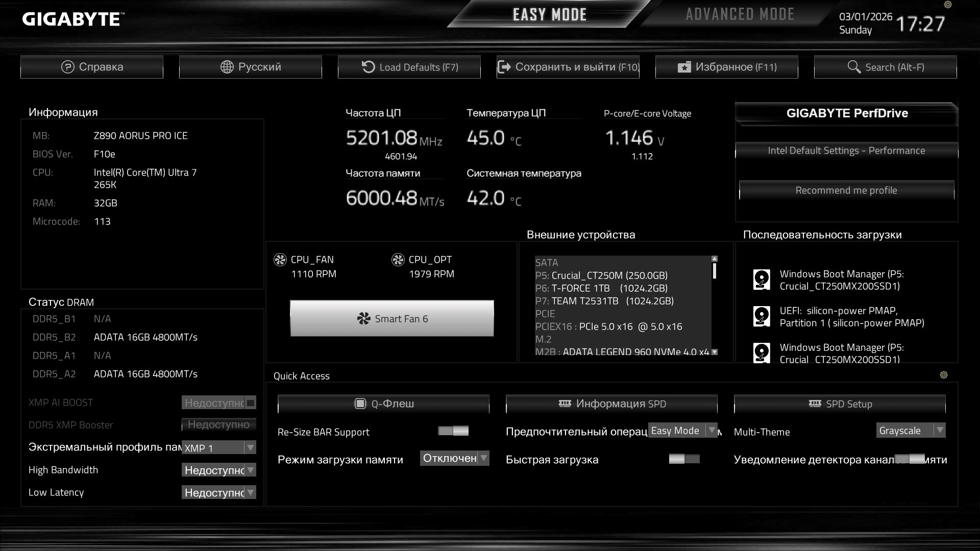
Task: Click the CPU frequency value 5201.08
Action: 382,138
